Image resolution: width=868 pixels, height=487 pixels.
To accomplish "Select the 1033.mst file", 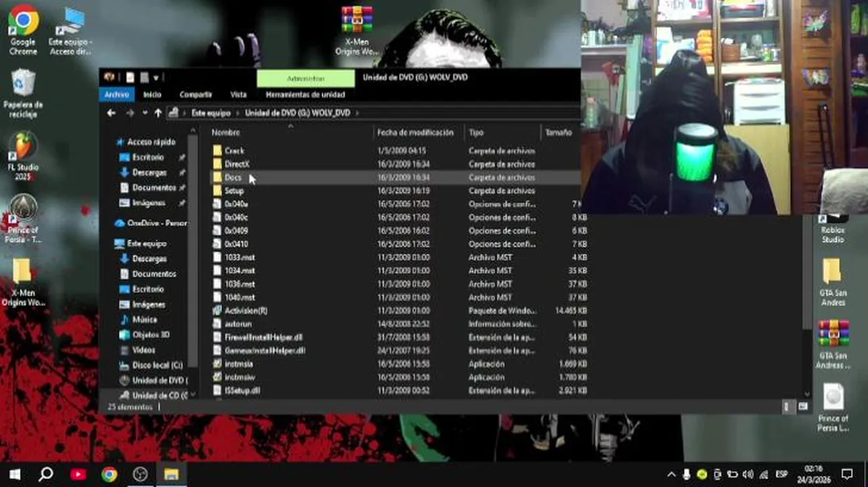I will (x=239, y=258).
